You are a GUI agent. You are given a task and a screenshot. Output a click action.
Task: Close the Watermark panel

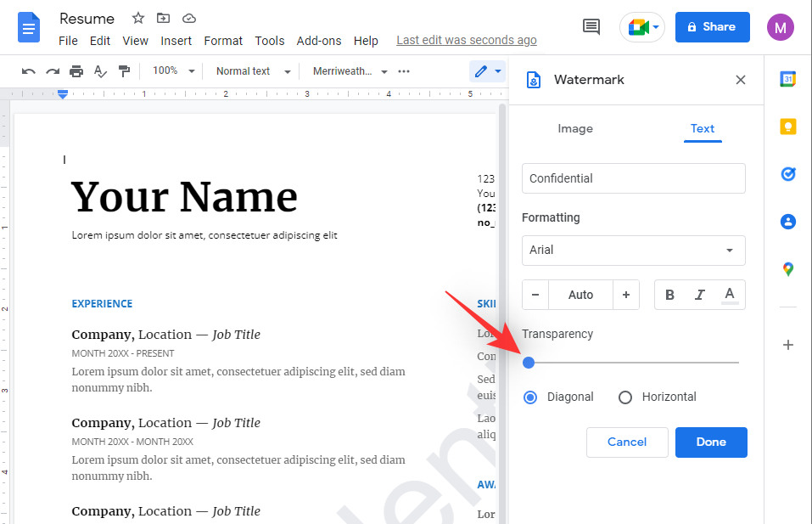click(x=741, y=80)
